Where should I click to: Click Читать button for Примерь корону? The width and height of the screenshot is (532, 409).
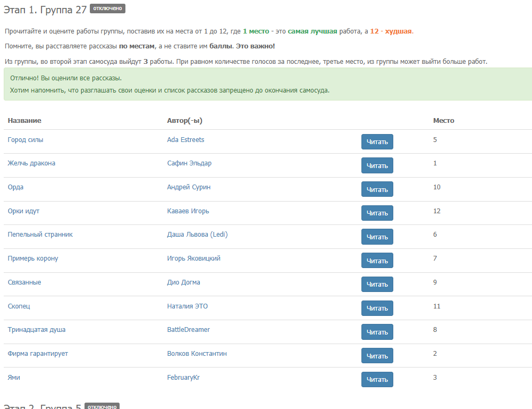(377, 261)
